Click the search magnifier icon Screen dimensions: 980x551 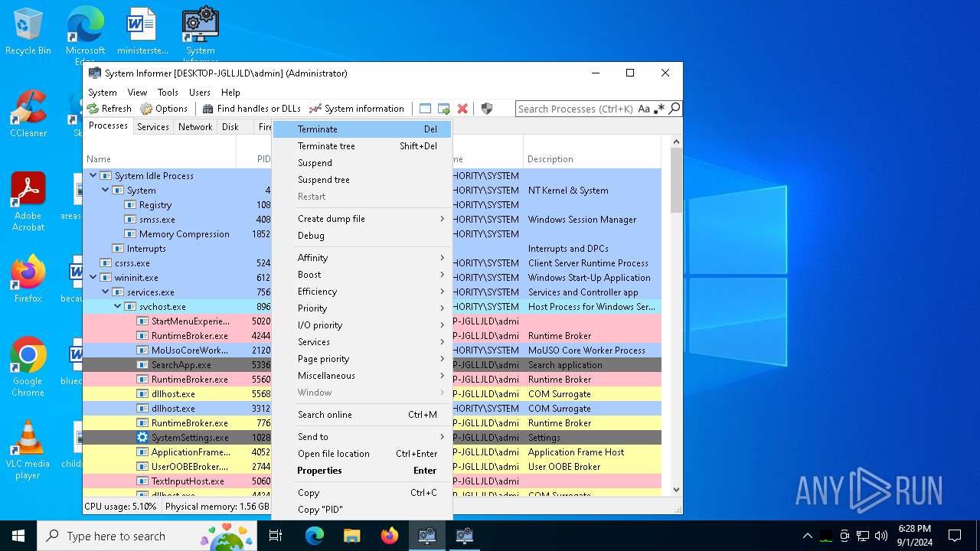pyautogui.click(x=675, y=109)
